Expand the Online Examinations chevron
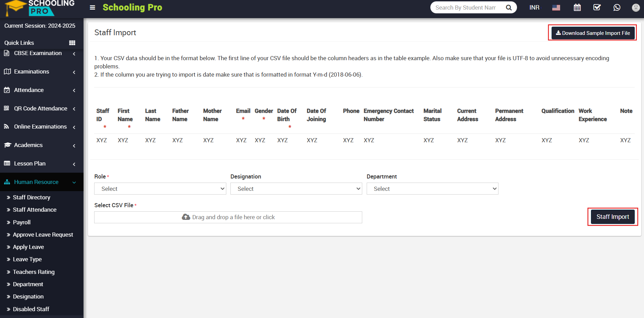Screen dimensions: 644x318 point(74,127)
